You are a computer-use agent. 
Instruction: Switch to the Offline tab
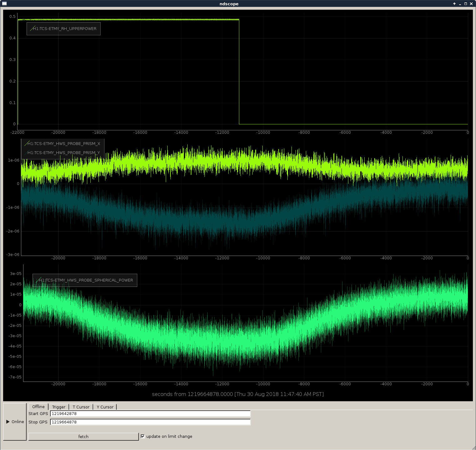[38, 407]
